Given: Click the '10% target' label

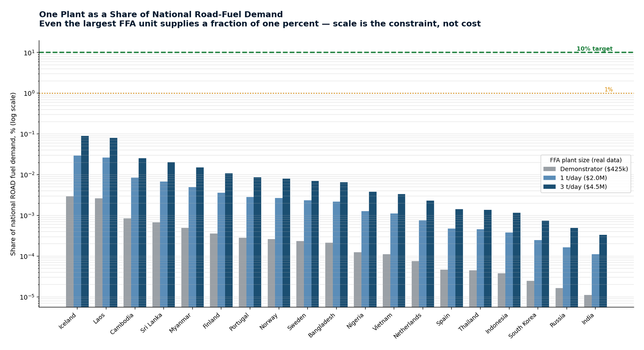Looking at the screenshot, I should point(594,49).
